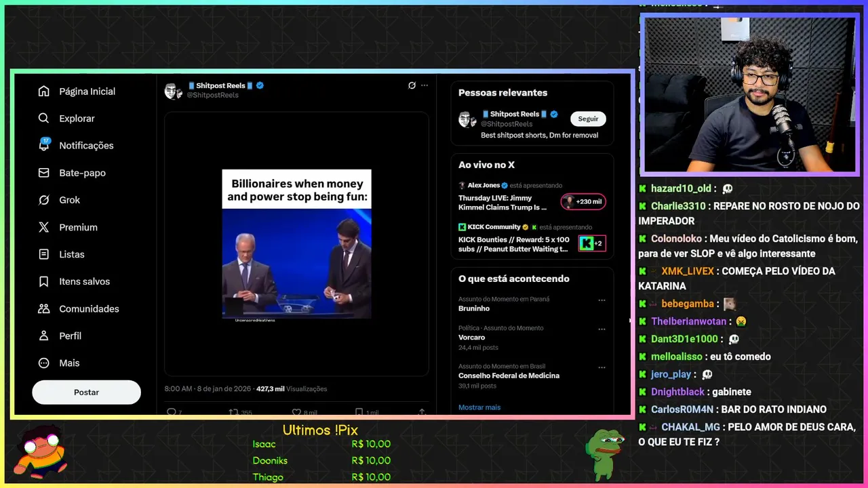Select the Página Inicial menu label
The image size is (868, 488).
click(87, 91)
